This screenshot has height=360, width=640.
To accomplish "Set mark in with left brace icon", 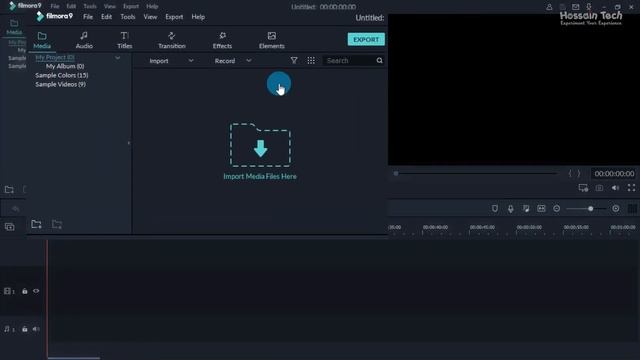I will (x=570, y=173).
